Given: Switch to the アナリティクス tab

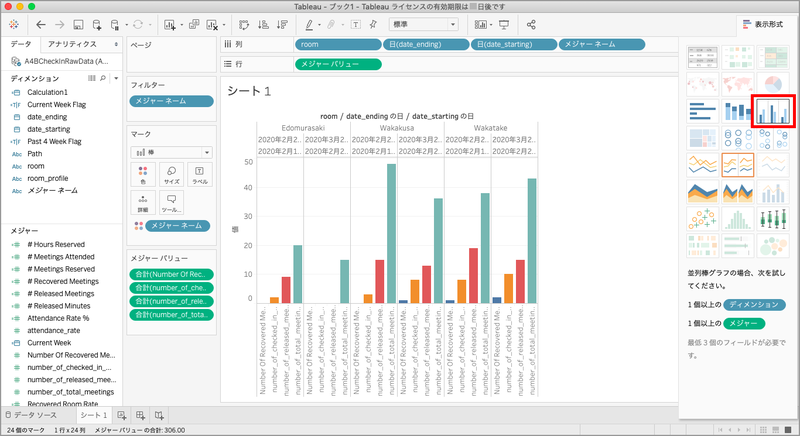Looking at the screenshot, I should click(x=72, y=44).
